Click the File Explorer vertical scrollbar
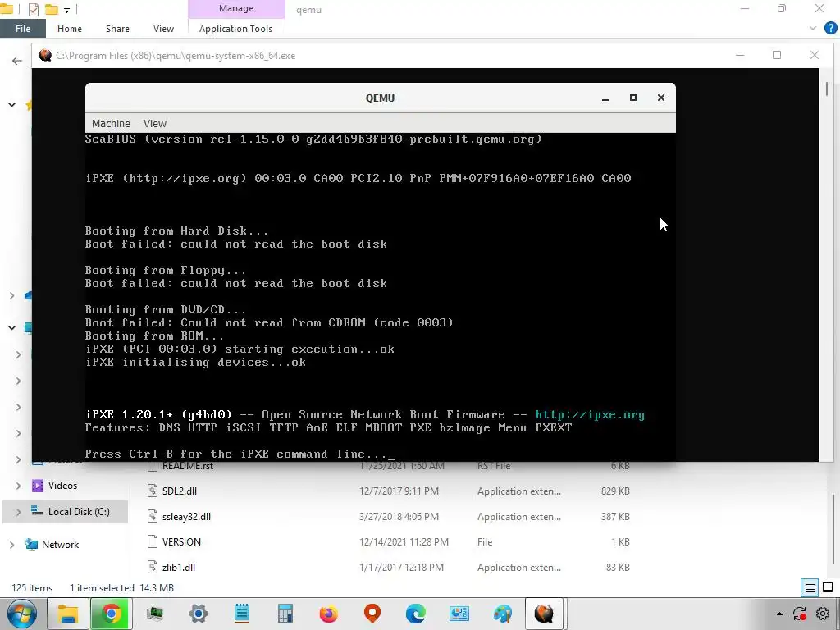Screen dimensions: 840x630 click(834, 528)
